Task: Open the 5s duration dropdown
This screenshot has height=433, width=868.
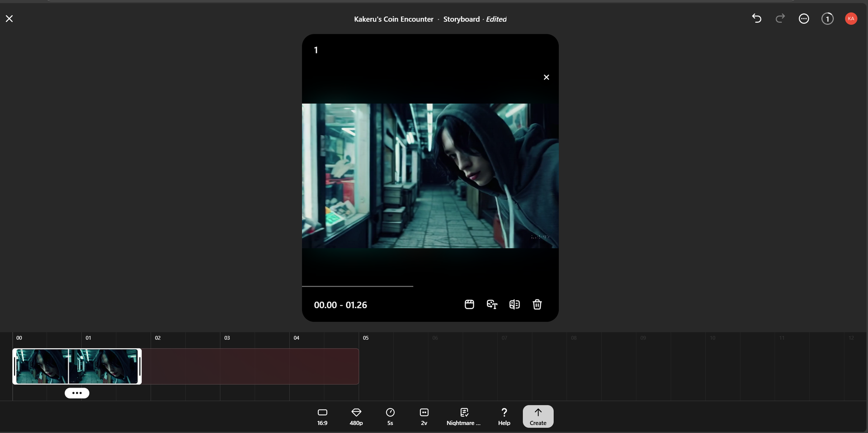Action: [x=390, y=416]
